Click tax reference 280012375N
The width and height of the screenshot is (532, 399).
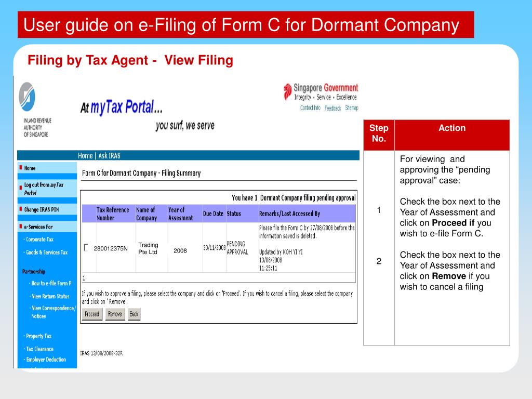pos(111,248)
